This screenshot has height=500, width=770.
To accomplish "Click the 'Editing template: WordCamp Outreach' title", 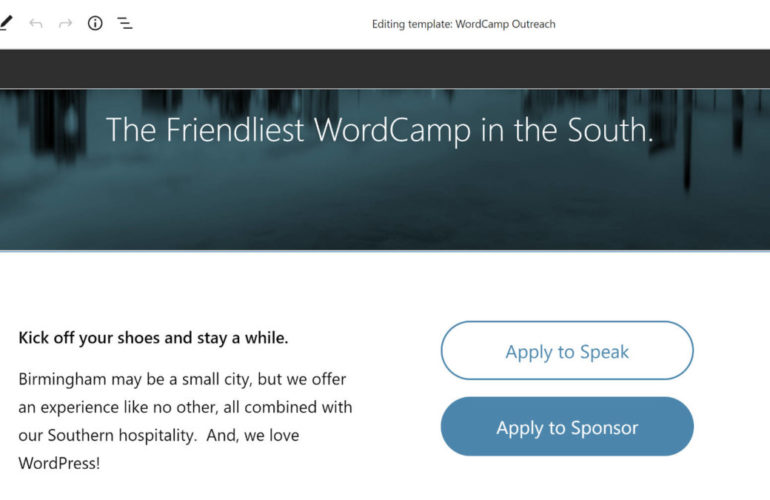I will 463,24.
